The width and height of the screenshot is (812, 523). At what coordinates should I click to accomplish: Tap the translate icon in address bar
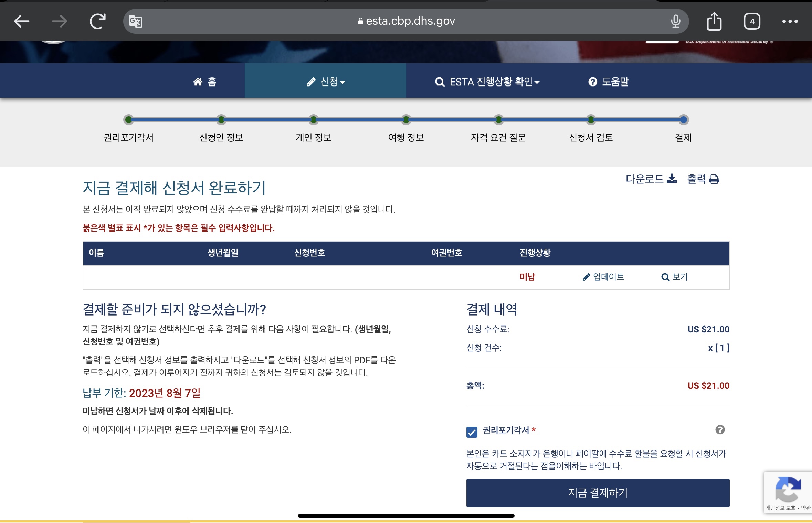point(135,22)
